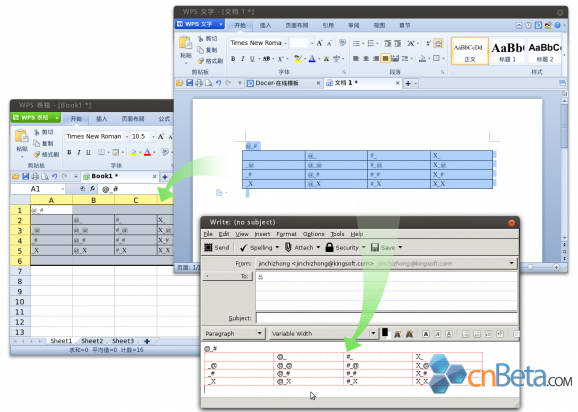Screen dimensions: 578x412
Task: Toggle Underline in WPS Spreadsheet ribbon
Action: [x=88, y=152]
